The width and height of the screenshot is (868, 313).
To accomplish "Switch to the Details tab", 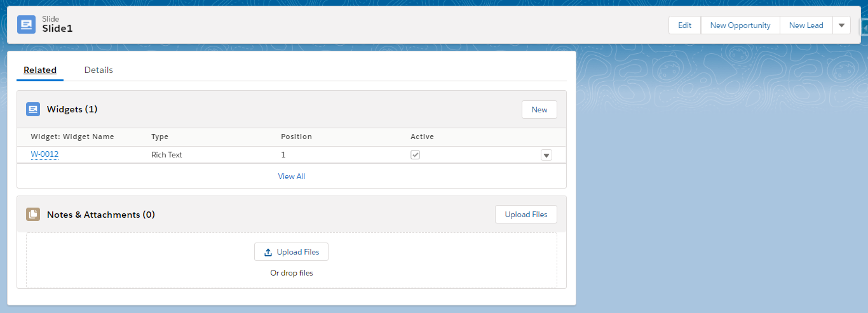I will [98, 70].
